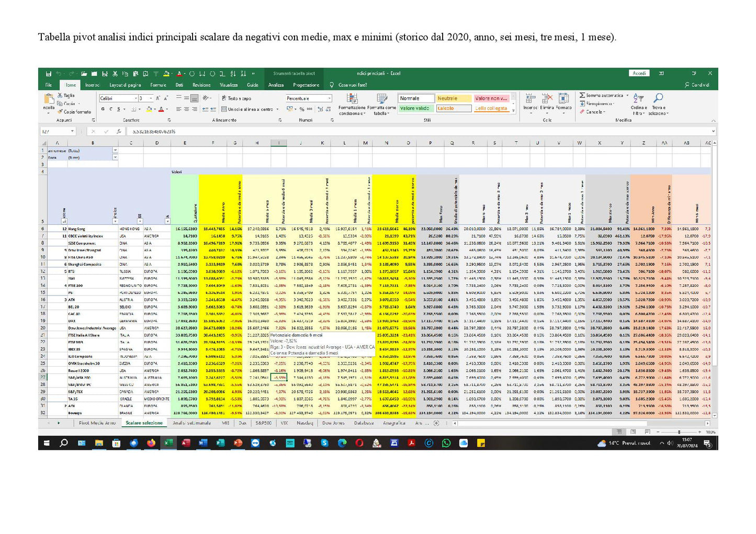Open the Dow Jones sheet tab
Screen dimensions: 756x534
(x=333, y=423)
